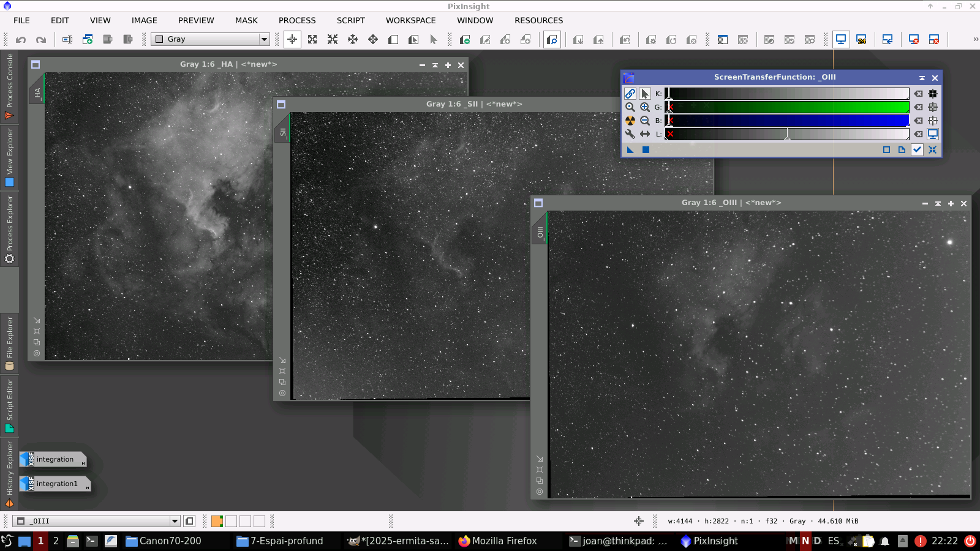Select the Zoom to Fit toolbar icon

tap(312, 40)
